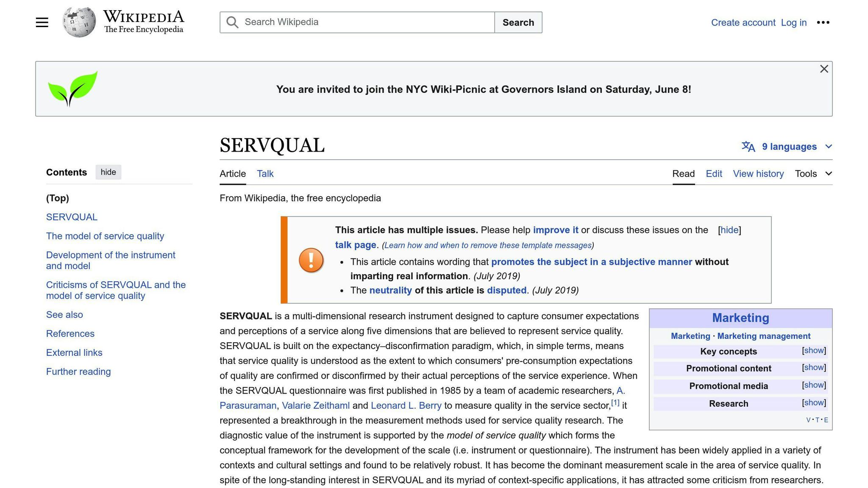
Task: Click the Log in link
Action: pos(793,22)
